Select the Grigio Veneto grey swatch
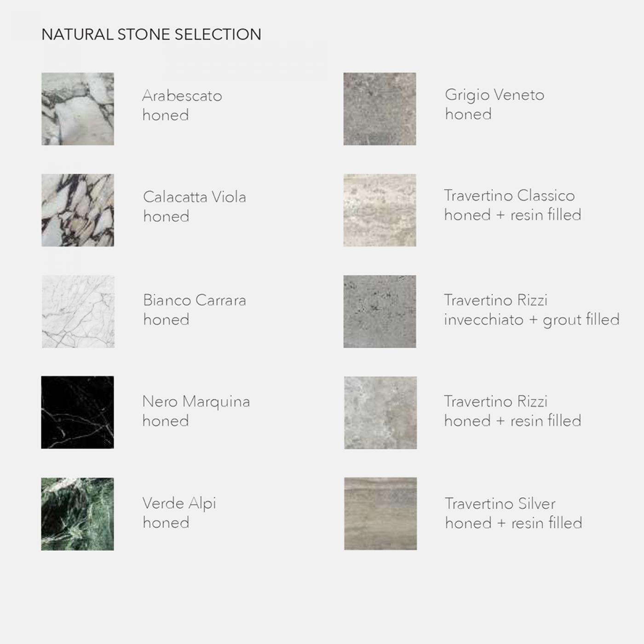 click(x=379, y=109)
